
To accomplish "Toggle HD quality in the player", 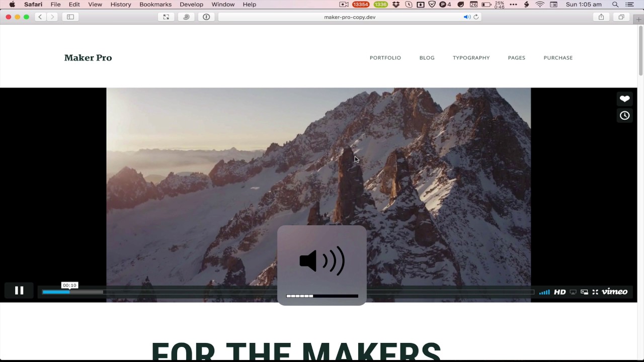I will [559, 292].
